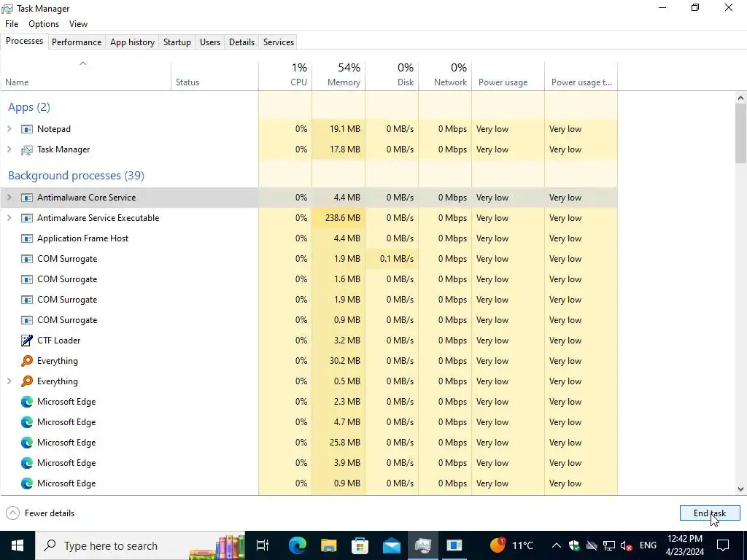This screenshot has width=747, height=560.
Task: Switch to the Details tab
Action: tap(241, 42)
